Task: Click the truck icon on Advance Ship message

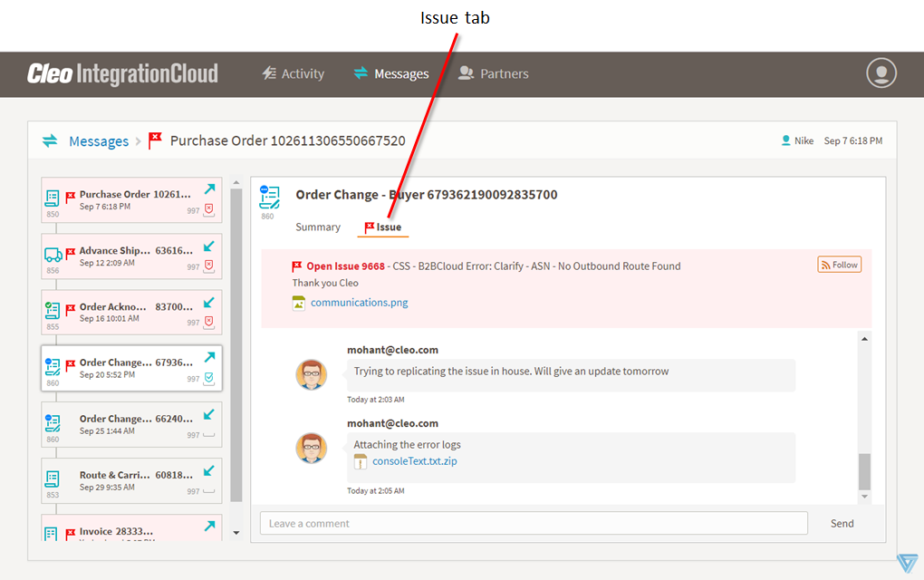Action: [52, 254]
